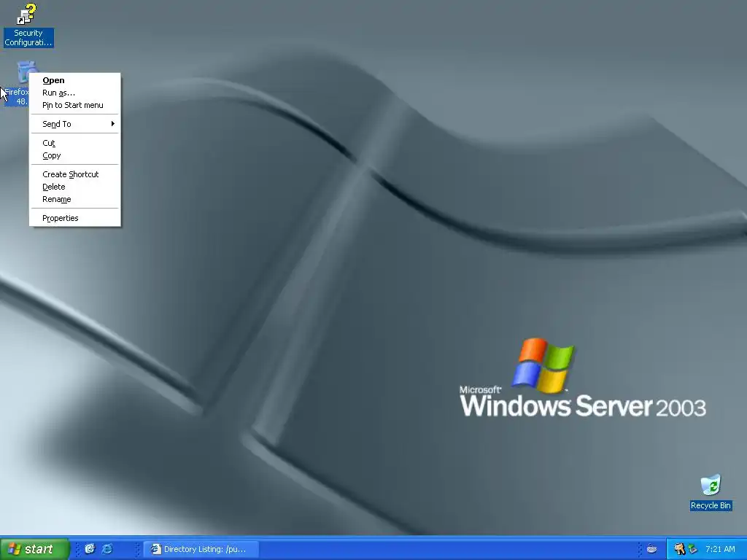Open the Start menu
Screen dimensions: 747x560
[34, 549]
